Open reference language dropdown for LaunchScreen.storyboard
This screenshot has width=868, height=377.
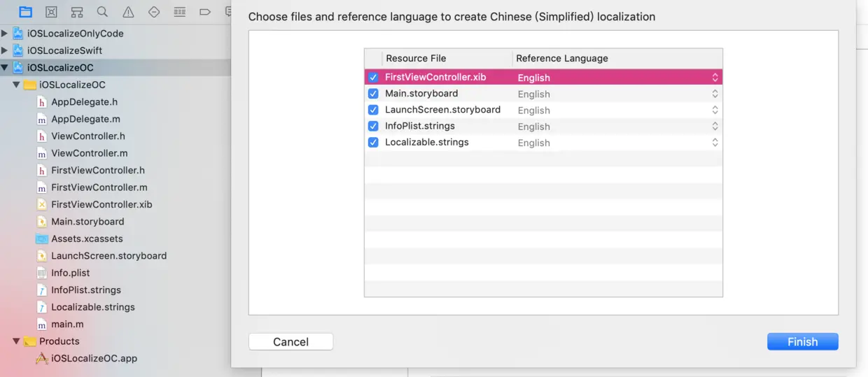click(x=715, y=110)
